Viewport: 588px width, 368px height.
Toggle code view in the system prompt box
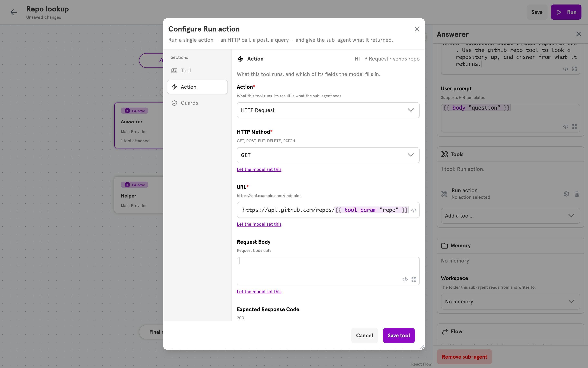pyautogui.click(x=566, y=69)
